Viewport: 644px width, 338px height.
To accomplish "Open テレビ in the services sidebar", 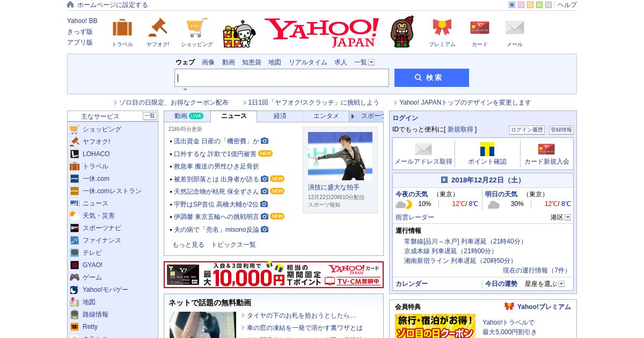I will click(x=92, y=253).
